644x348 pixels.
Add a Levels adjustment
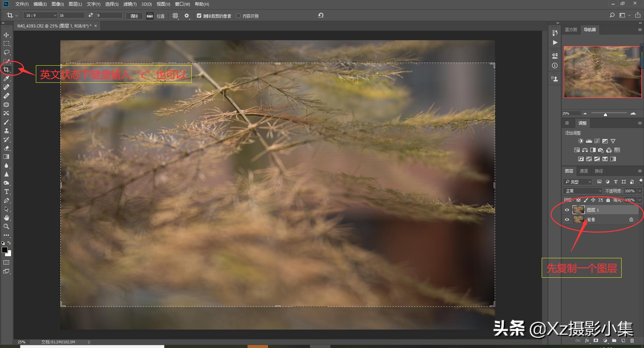pyautogui.click(x=589, y=141)
